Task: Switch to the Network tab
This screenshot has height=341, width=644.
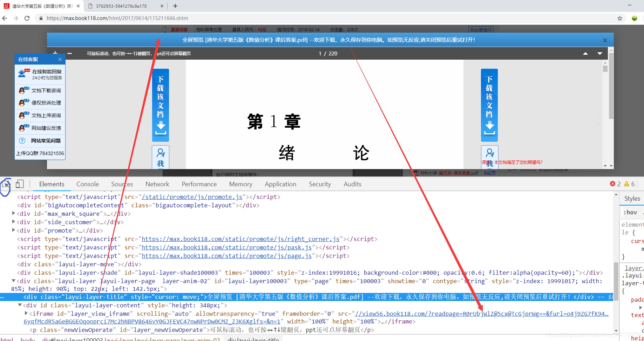Action: [157, 184]
